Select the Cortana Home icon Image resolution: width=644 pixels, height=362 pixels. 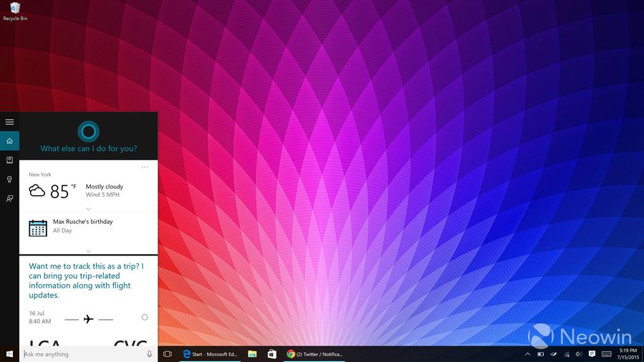coord(9,141)
